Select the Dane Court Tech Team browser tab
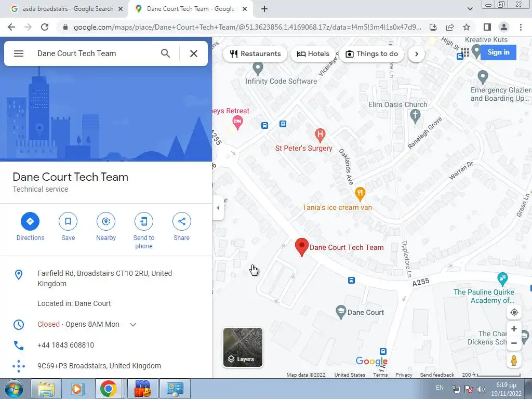Viewport: 532px width, 399px height. [190, 9]
